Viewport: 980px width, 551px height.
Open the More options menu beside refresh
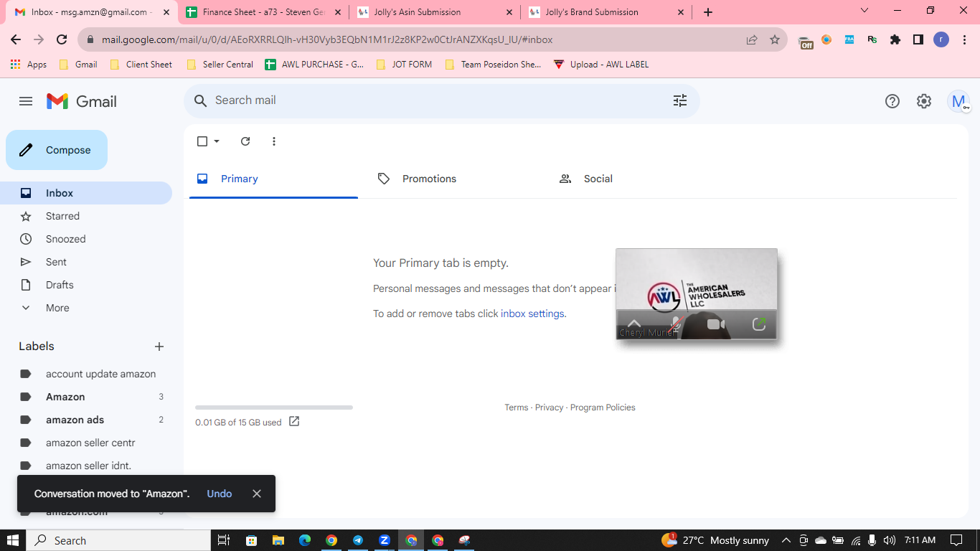pos(274,141)
